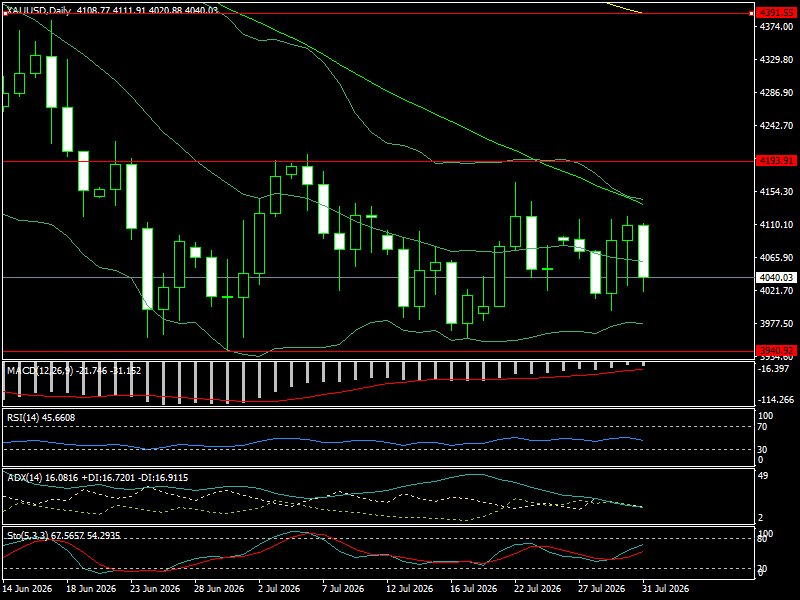Click the 4154.30 price scale value

[777, 191]
